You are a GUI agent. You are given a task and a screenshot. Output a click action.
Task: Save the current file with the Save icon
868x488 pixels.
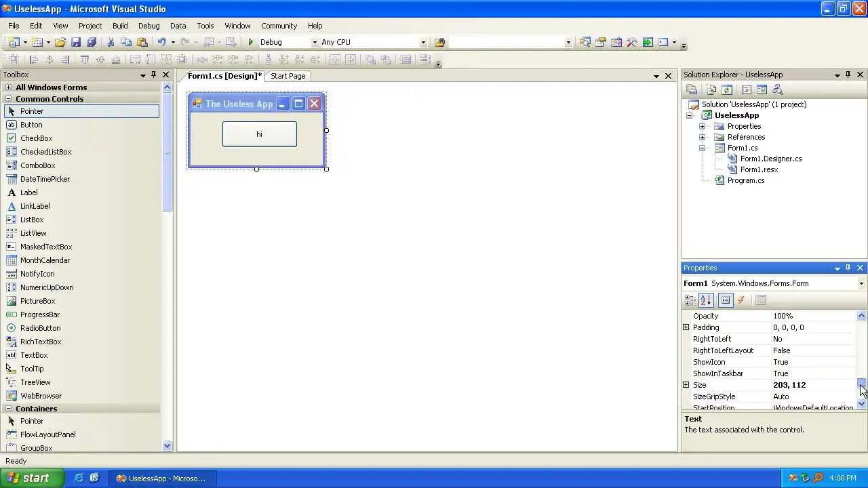76,42
